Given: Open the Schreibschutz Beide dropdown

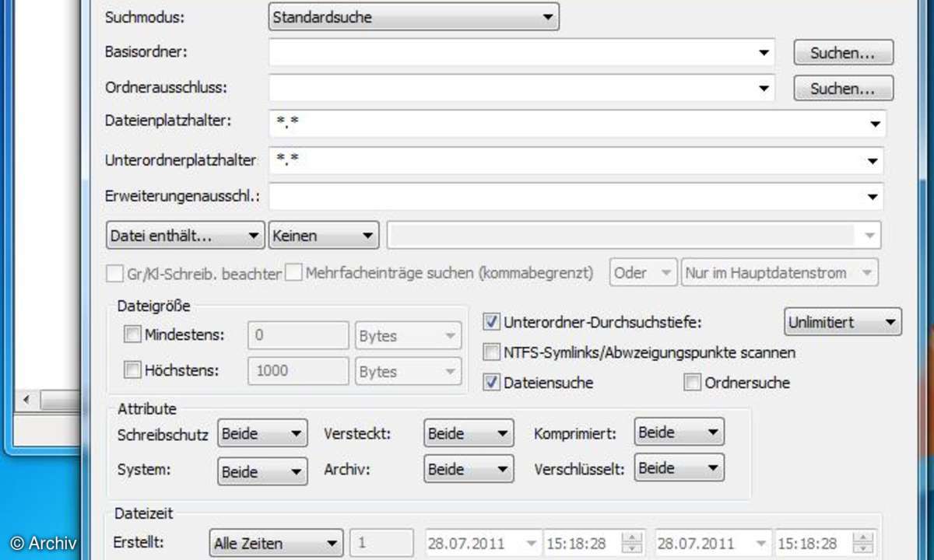Looking at the screenshot, I should [x=262, y=434].
